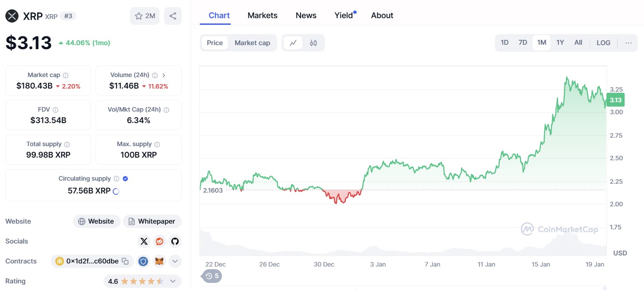Click the $3.13 price heading
Screen dimensions: 644x290
[x=29, y=43]
